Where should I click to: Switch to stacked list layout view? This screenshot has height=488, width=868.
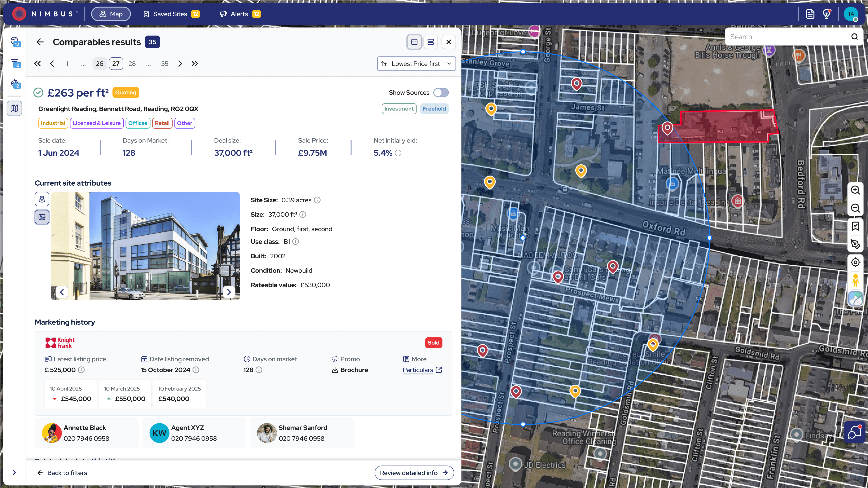430,42
